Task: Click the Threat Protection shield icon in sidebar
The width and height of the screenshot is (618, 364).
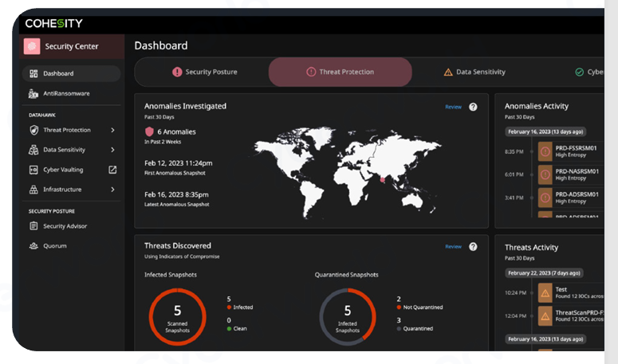Action: pyautogui.click(x=34, y=130)
